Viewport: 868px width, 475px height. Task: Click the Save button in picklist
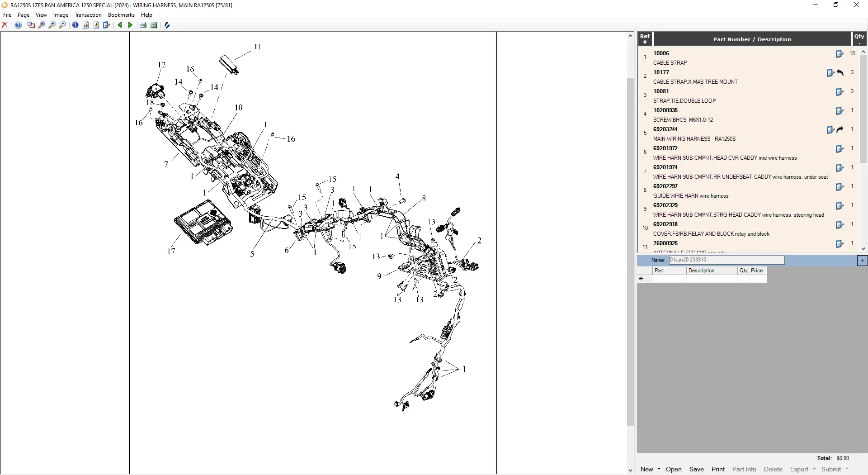pyautogui.click(x=696, y=469)
